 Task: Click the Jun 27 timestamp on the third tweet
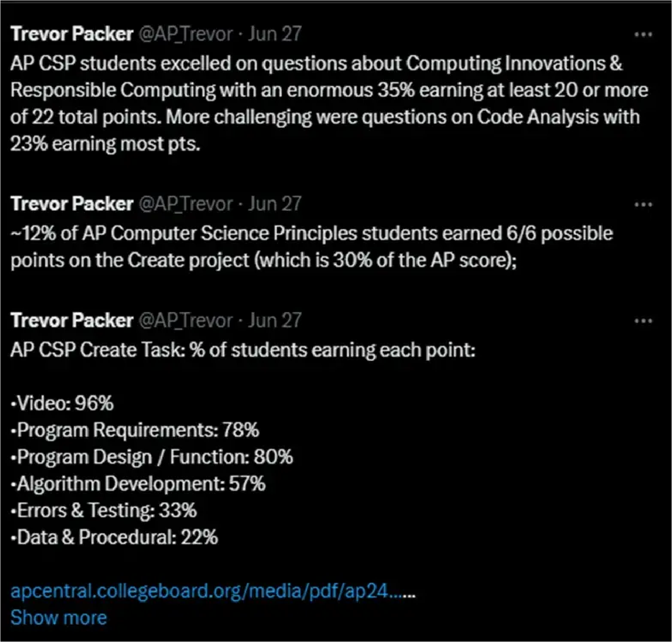pyautogui.click(x=275, y=321)
